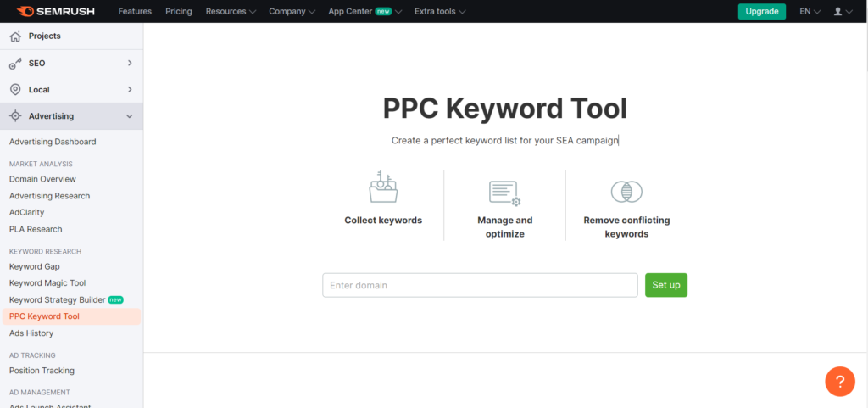Open the Company dropdown
The image size is (868, 408).
coord(292,11)
